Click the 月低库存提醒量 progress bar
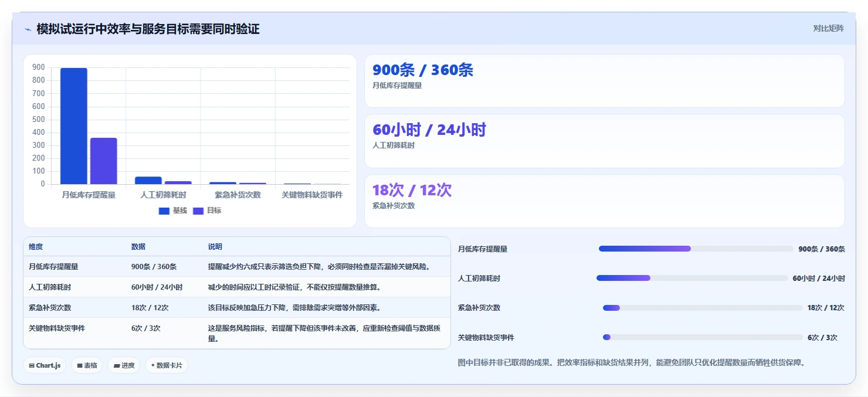Viewport: 868px width, 397px height. (696, 249)
